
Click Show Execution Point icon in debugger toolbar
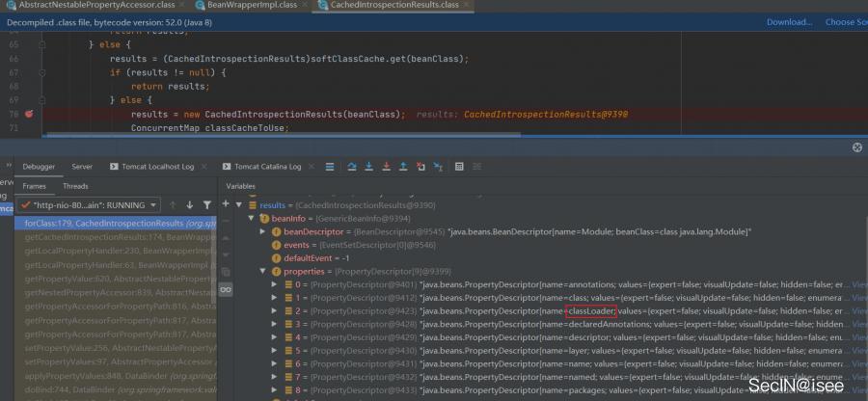point(330,167)
